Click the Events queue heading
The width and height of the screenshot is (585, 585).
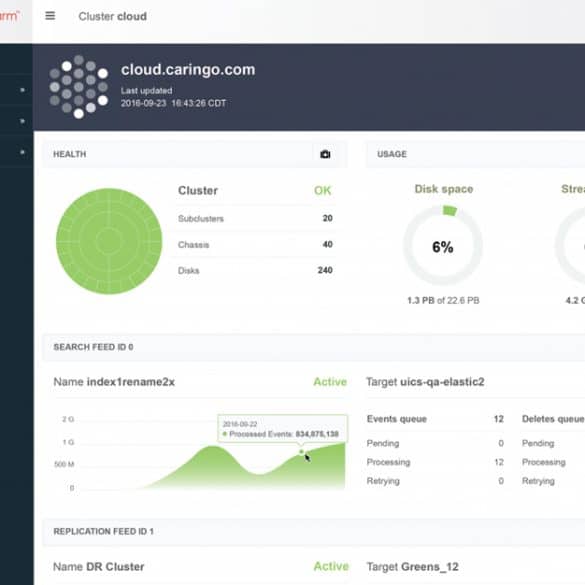point(397,419)
